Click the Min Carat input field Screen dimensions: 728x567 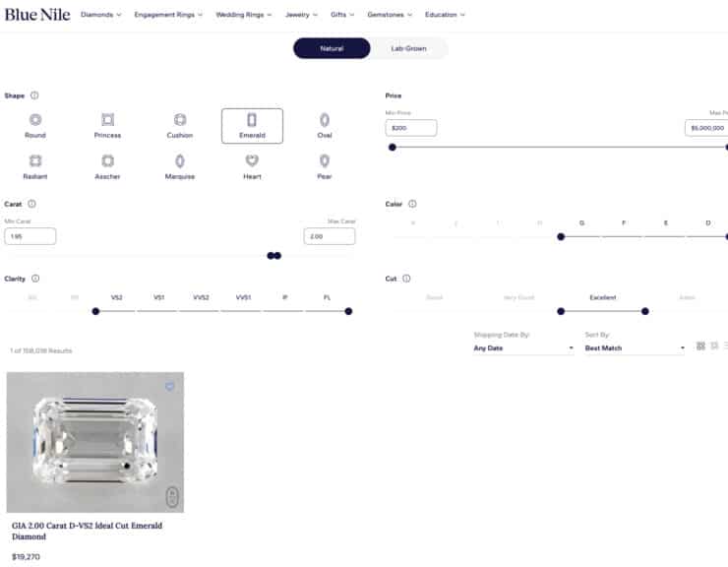(30, 236)
